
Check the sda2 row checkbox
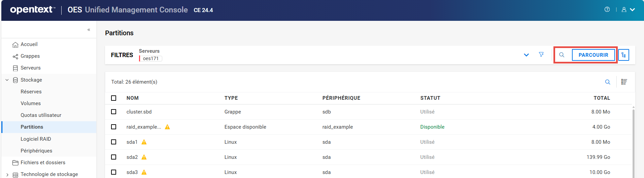114,157
